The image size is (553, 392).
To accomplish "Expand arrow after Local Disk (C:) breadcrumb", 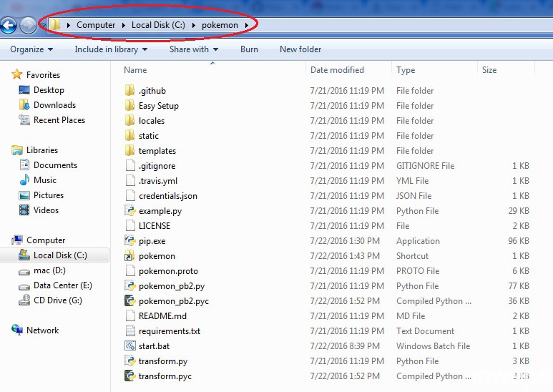I will pos(194,25).
